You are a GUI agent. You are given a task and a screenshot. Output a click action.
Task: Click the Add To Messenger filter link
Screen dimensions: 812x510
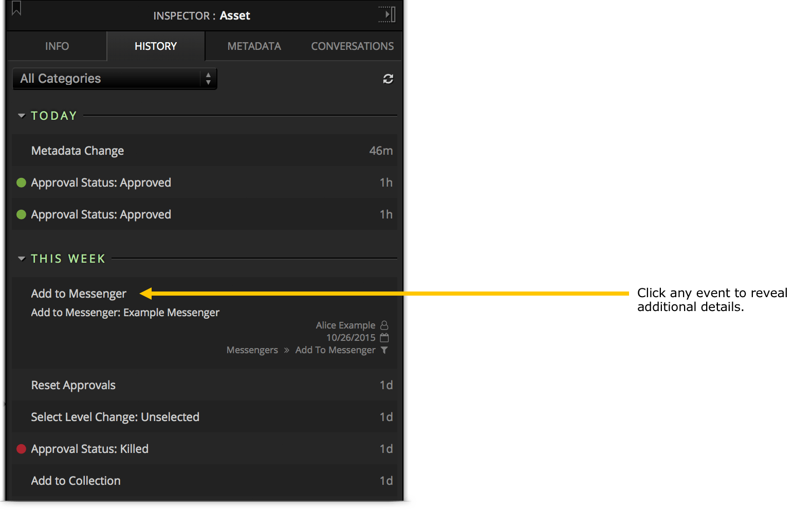point(336,350)
